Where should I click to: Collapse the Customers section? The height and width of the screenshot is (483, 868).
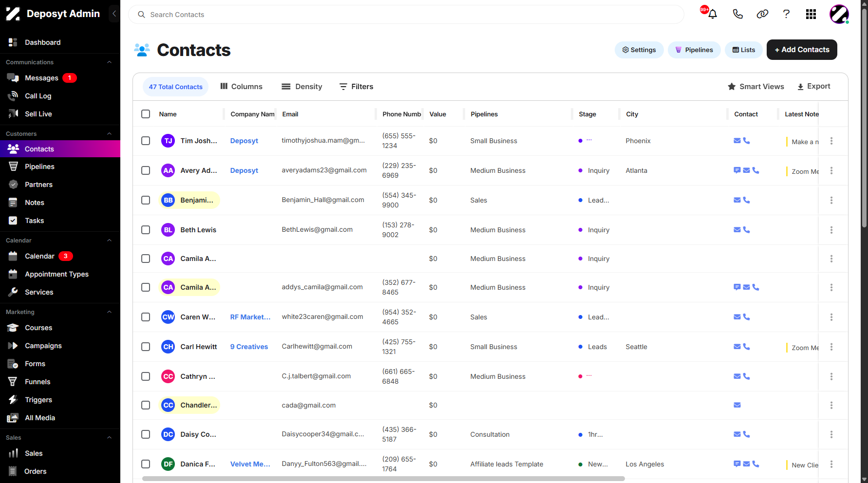tap(109, 134)
